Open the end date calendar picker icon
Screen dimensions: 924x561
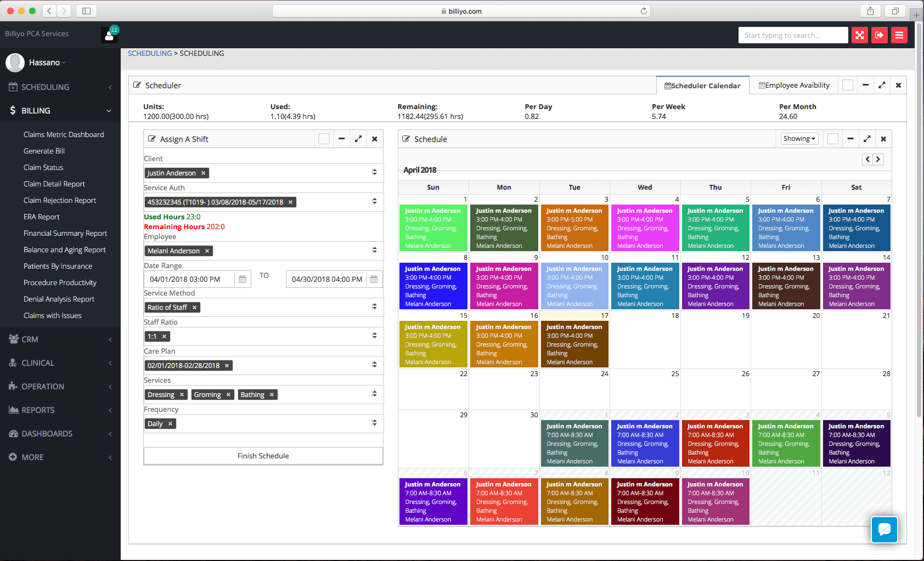(374, 279)
